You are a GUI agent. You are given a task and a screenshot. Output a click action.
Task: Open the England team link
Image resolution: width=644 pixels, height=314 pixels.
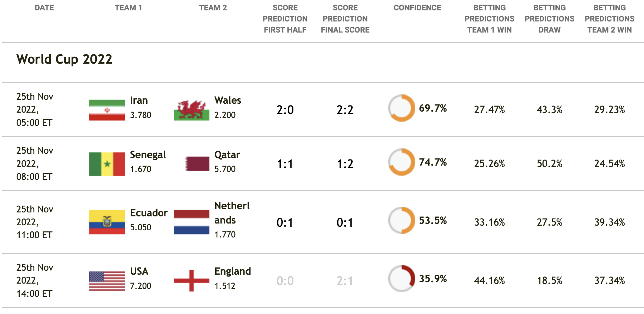tap(233, 271)
